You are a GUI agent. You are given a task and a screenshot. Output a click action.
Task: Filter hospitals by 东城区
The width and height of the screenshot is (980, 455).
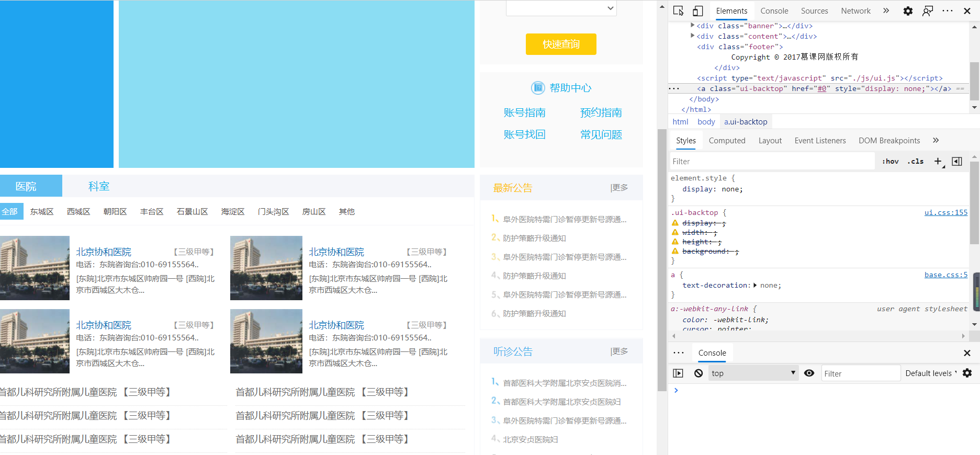[x=42, y=211]
